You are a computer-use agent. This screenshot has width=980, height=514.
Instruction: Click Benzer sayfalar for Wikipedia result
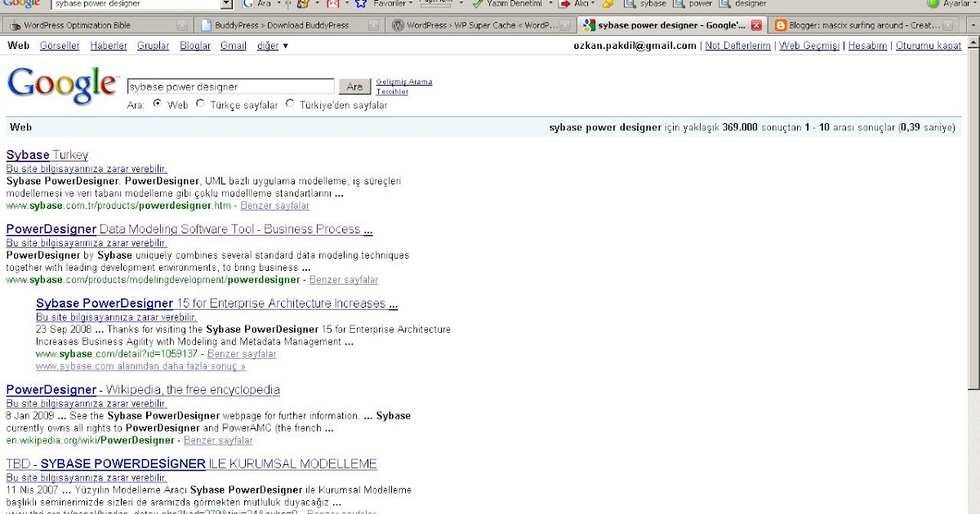[218, 441]
